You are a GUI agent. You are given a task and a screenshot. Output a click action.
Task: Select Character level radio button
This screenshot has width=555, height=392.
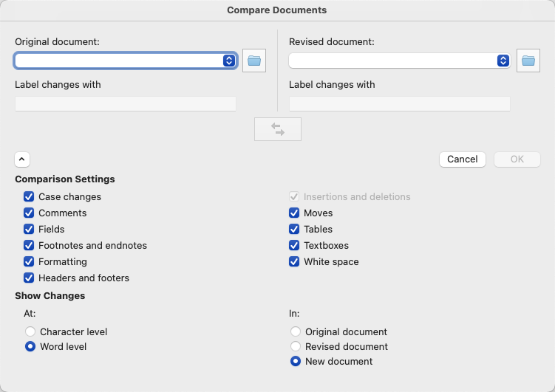point(30,332)
